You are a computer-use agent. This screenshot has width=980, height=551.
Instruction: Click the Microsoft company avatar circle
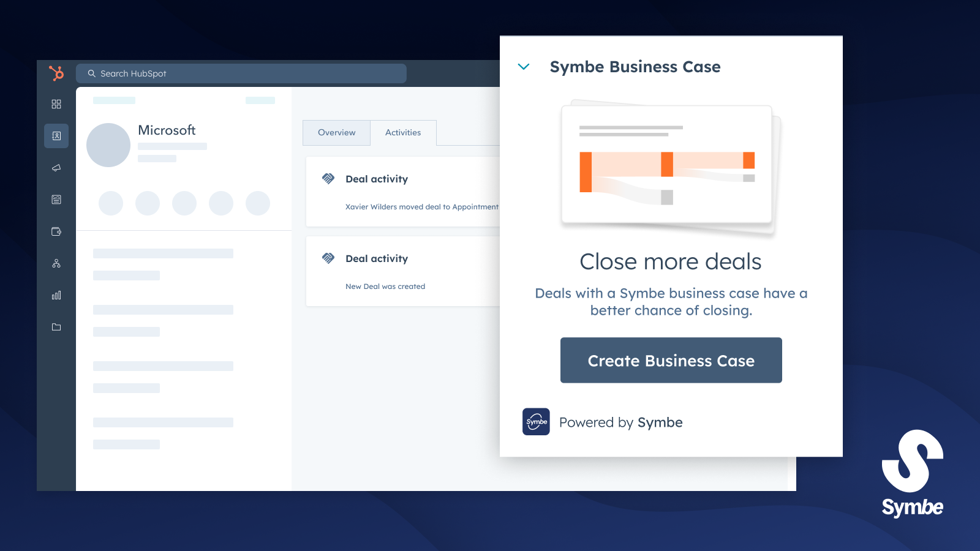[108, 144]
